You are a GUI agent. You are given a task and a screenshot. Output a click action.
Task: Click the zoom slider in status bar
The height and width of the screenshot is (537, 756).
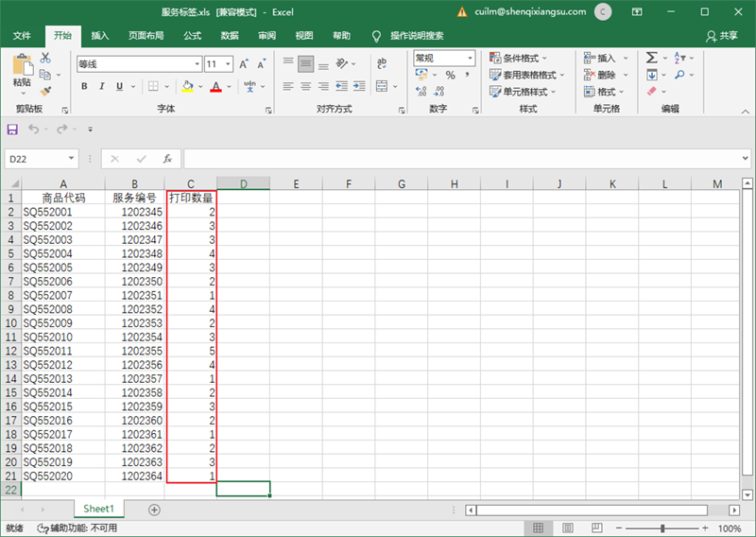(661, 528)
